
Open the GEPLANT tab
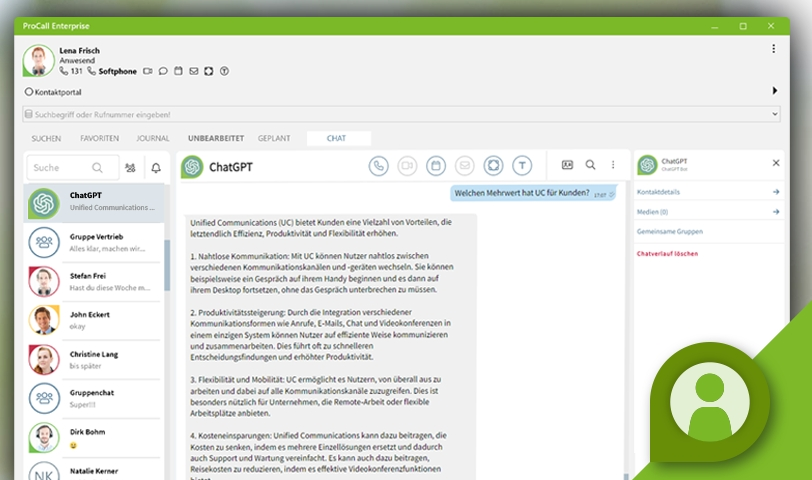(x=274, y=138)
